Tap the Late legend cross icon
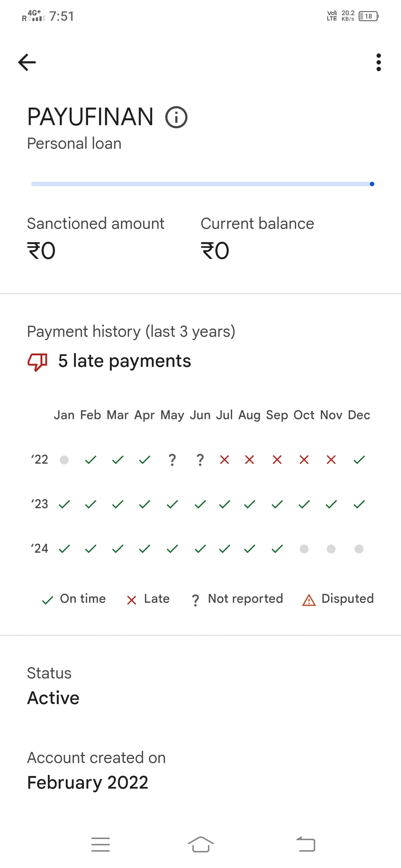401x868 pixels. tap(131, 600)
